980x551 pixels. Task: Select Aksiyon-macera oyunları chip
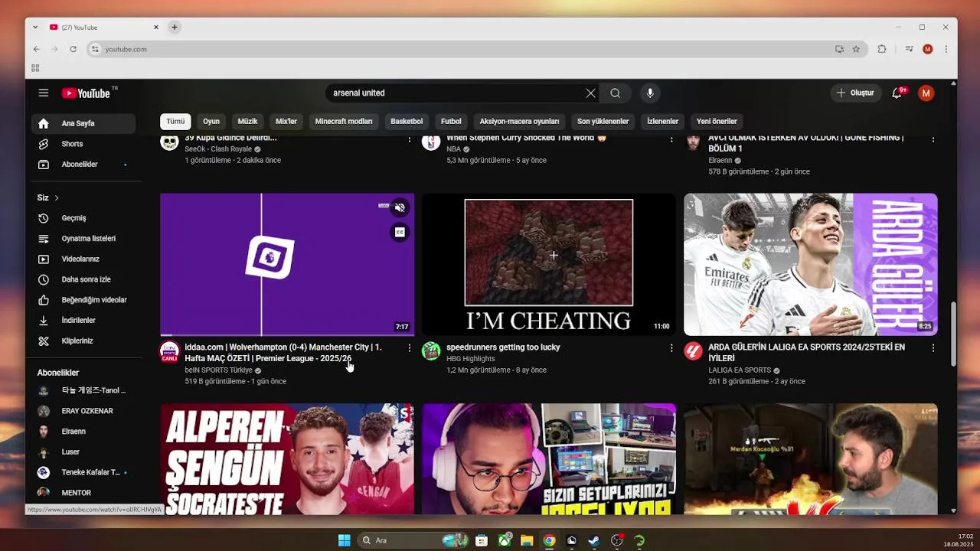519,121
